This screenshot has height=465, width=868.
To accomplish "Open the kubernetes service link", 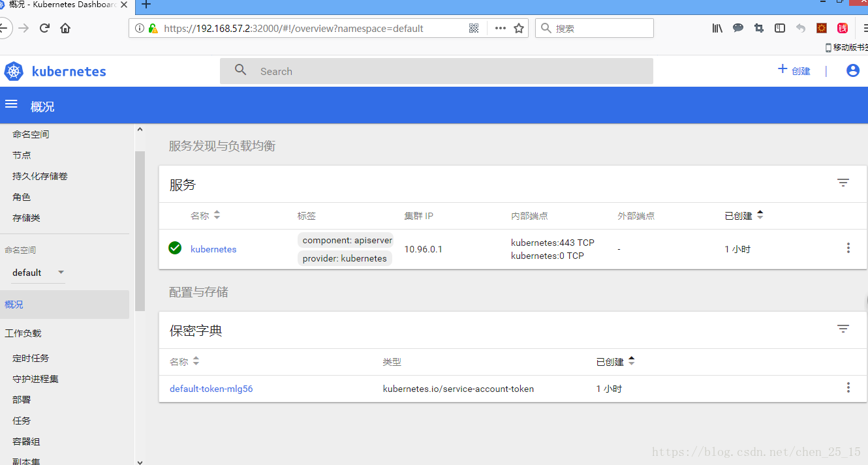I will (213, 249).
